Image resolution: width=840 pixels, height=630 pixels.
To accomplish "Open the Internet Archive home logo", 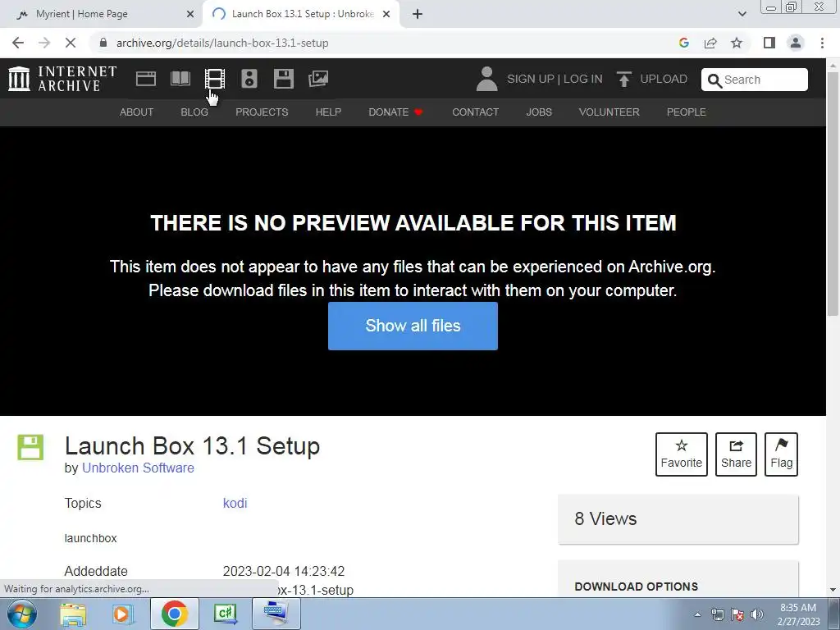I will [62, 79].
